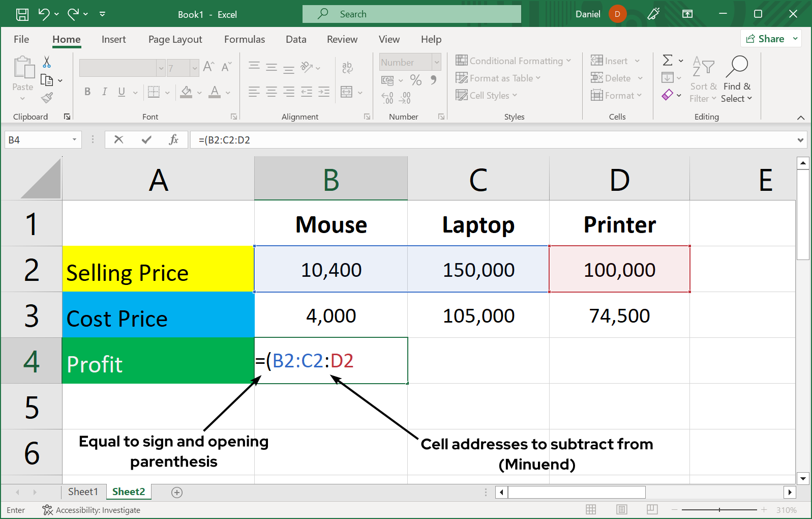The width and height of the screenshot is (812, 519).
Task: Open the font size dropdown
Action: tap(194, 68)
